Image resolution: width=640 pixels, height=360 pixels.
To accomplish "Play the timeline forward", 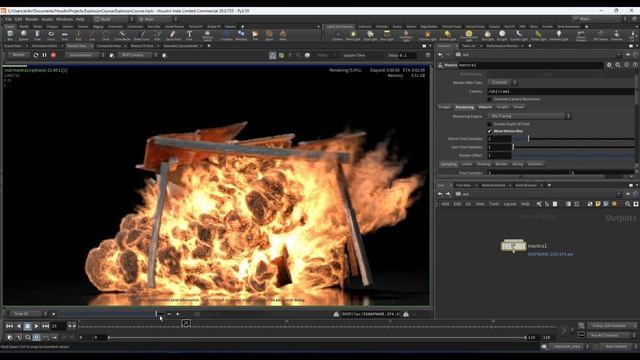I will pos(36,326).
